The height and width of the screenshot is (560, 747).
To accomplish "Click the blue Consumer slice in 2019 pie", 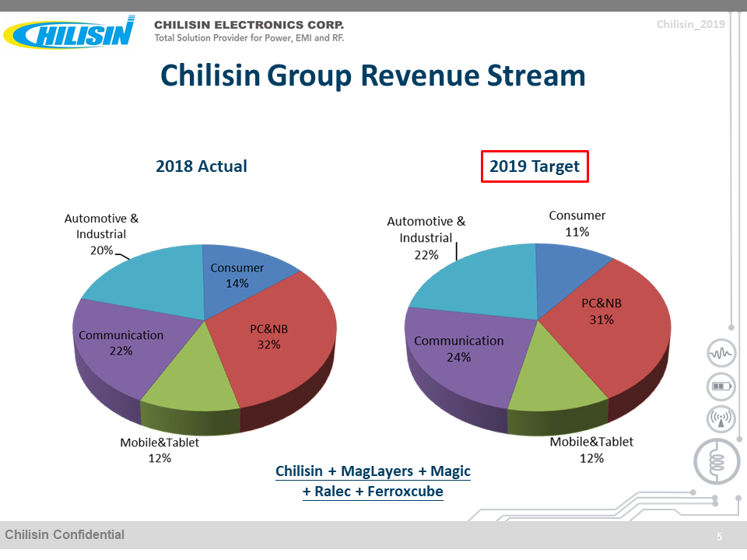I will coord(562,274).
